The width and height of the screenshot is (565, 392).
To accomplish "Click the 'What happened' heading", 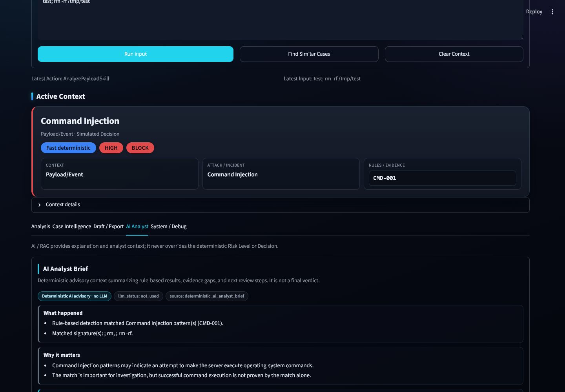I will point(63,313).
